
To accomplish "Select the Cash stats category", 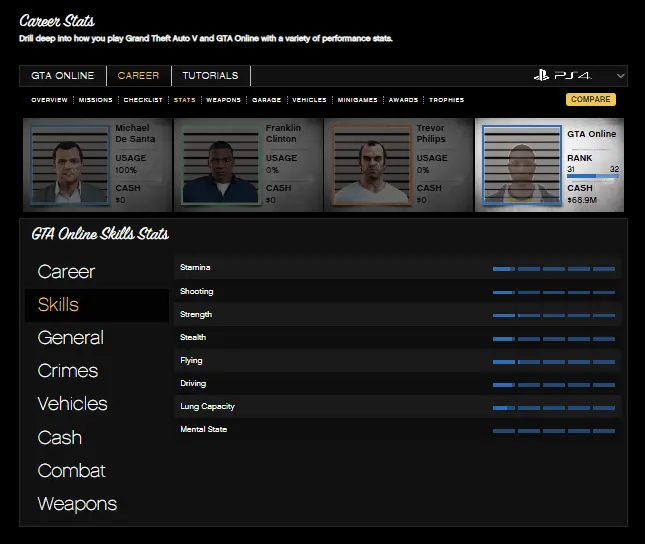I will pos(60,438).
